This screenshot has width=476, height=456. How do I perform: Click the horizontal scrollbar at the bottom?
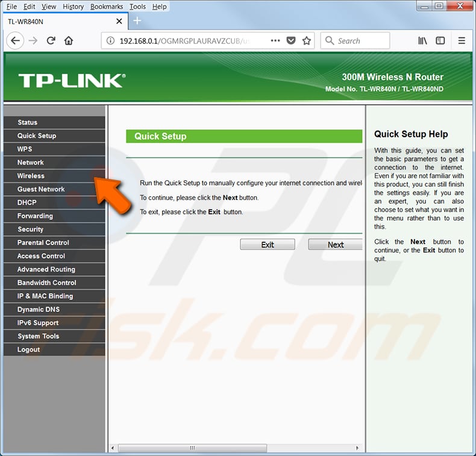pyautogui.click(x=193, y=448)
